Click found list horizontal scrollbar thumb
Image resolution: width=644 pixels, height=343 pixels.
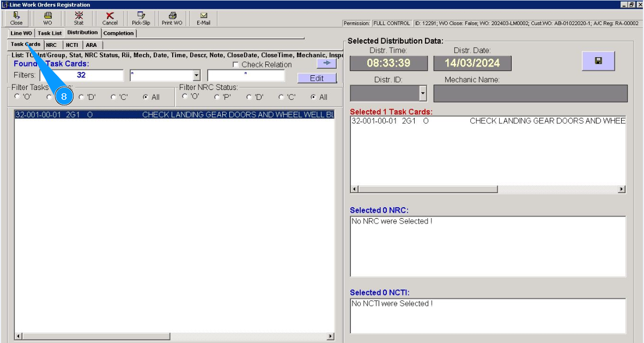pyautogui.click(x=96, y=336)
